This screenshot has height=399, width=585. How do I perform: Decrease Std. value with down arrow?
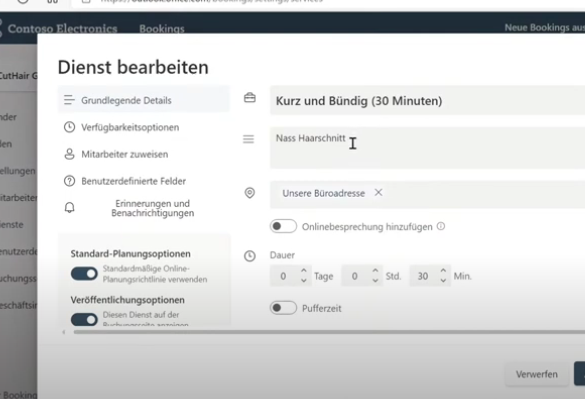click(x=375, y=280)
